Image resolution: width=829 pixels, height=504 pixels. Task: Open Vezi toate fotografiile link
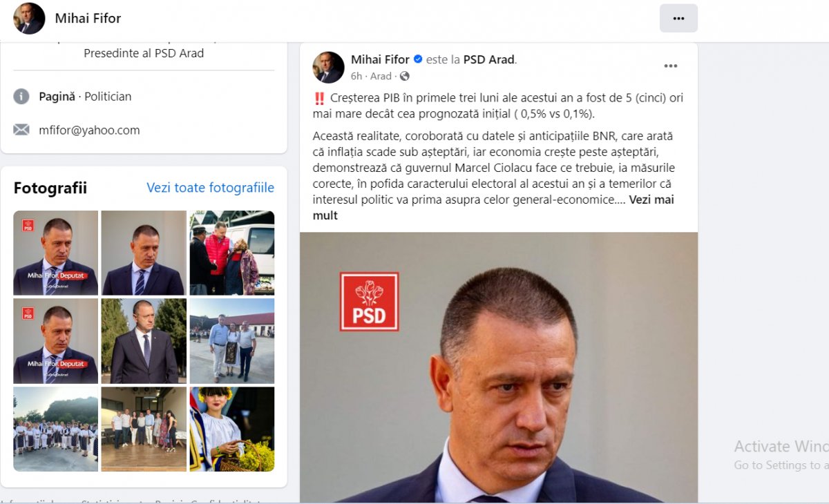[210, 188]
